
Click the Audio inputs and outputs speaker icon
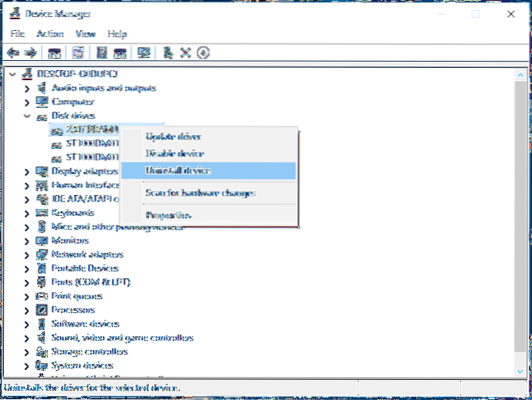point(42,88)
